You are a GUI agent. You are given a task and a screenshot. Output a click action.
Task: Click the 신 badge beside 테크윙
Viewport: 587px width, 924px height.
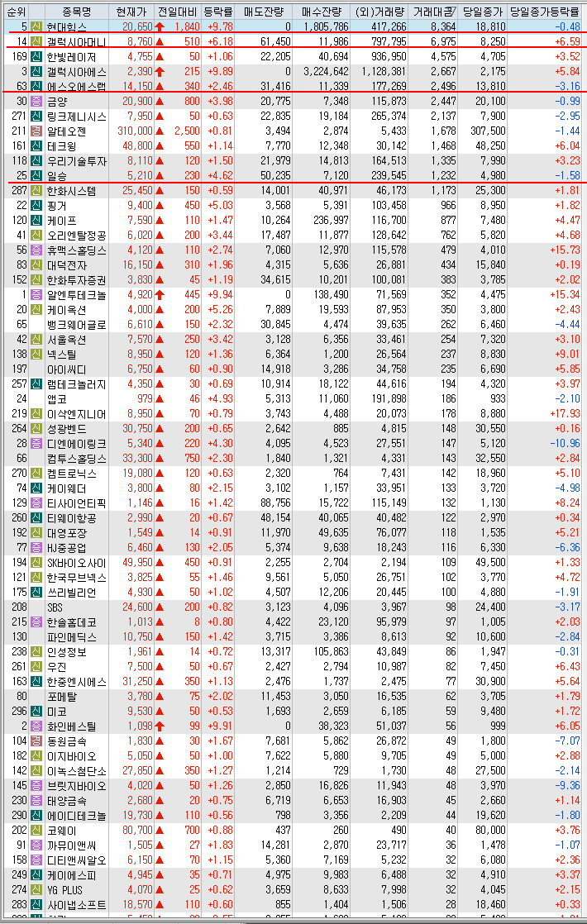36,145
